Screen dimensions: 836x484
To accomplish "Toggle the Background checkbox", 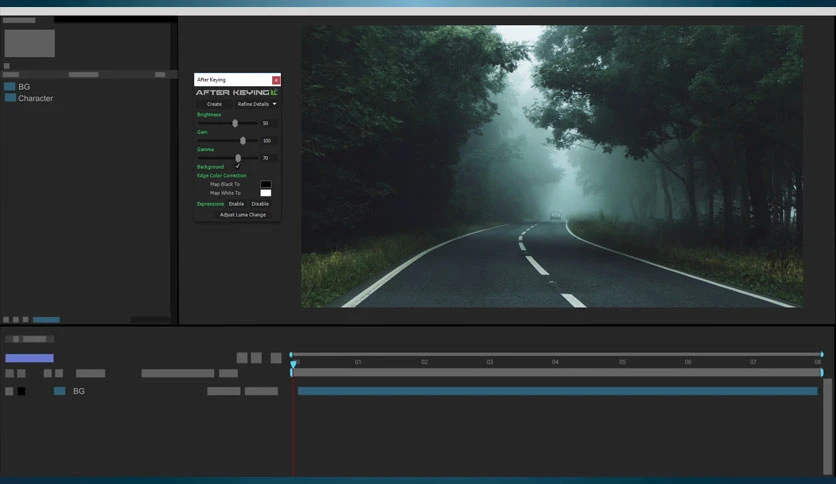I will pos(238,166).
